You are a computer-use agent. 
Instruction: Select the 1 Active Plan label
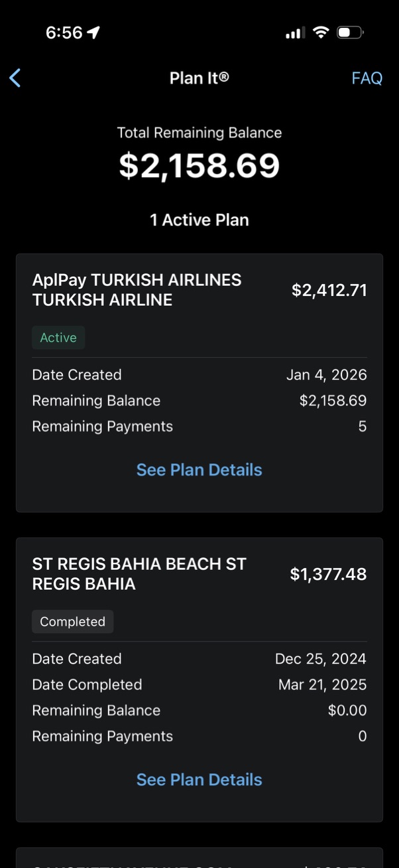click(x=199, y=220)
